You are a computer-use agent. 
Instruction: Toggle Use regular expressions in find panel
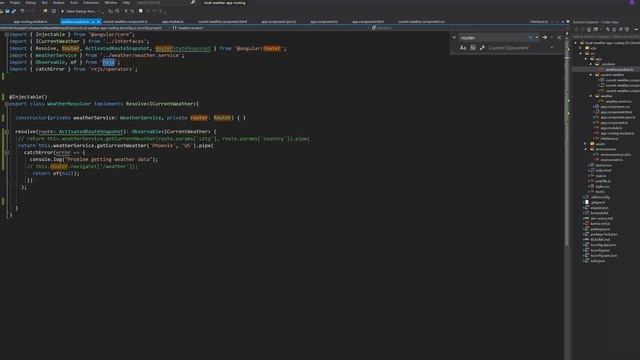click(482, 48)
